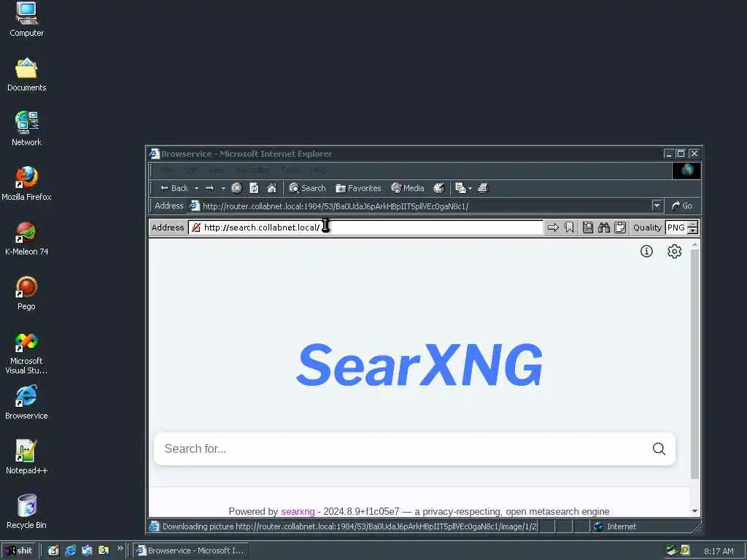Follow the searxng link in footer
This screenshot has height=560, width=747.
tap(298, 511)
